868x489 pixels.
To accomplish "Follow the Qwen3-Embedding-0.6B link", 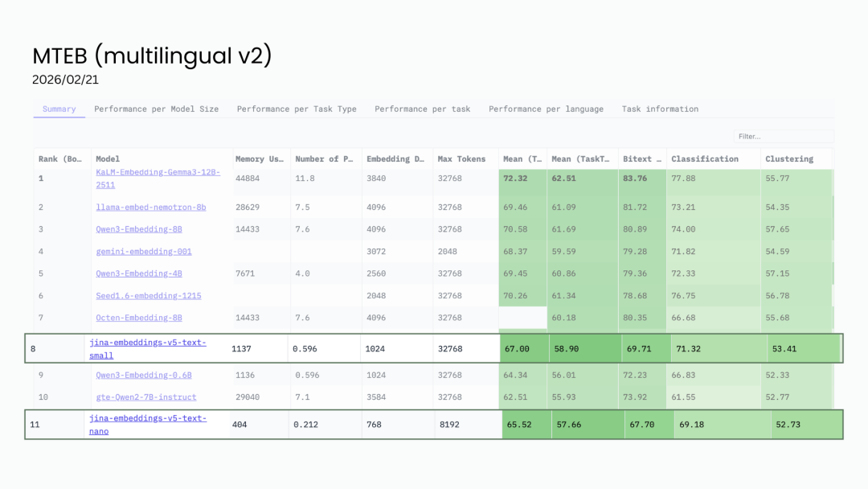I will click(x=143, y=375).
